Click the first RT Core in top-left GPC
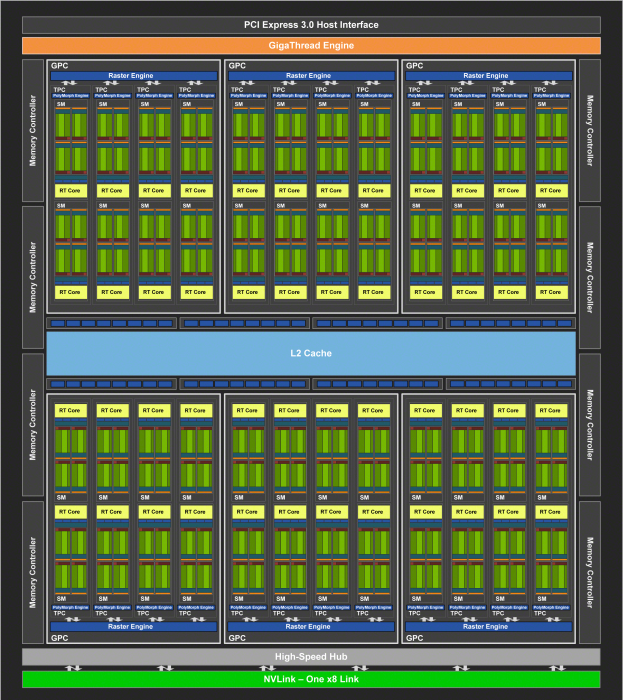 (x=71, y=191)
